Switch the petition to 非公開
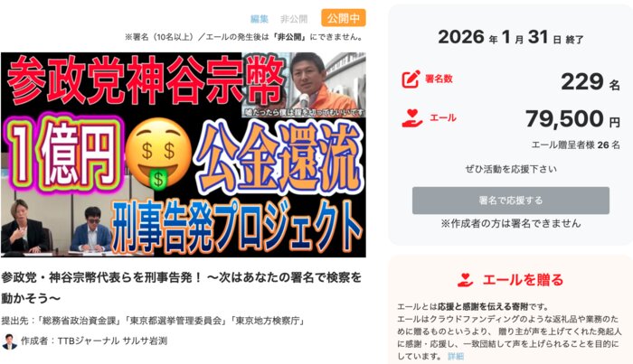Viewport: 633px width, 364px height. (294, 19)
